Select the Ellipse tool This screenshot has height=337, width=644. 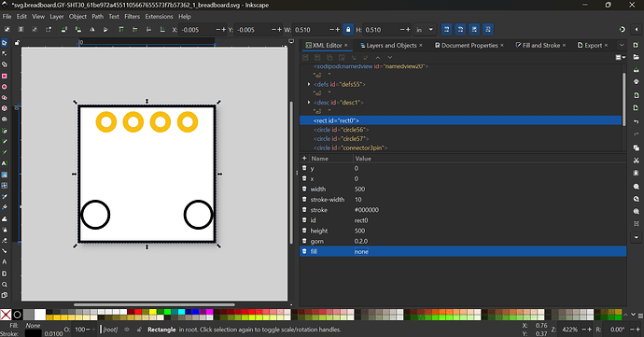tap(5, 87)
